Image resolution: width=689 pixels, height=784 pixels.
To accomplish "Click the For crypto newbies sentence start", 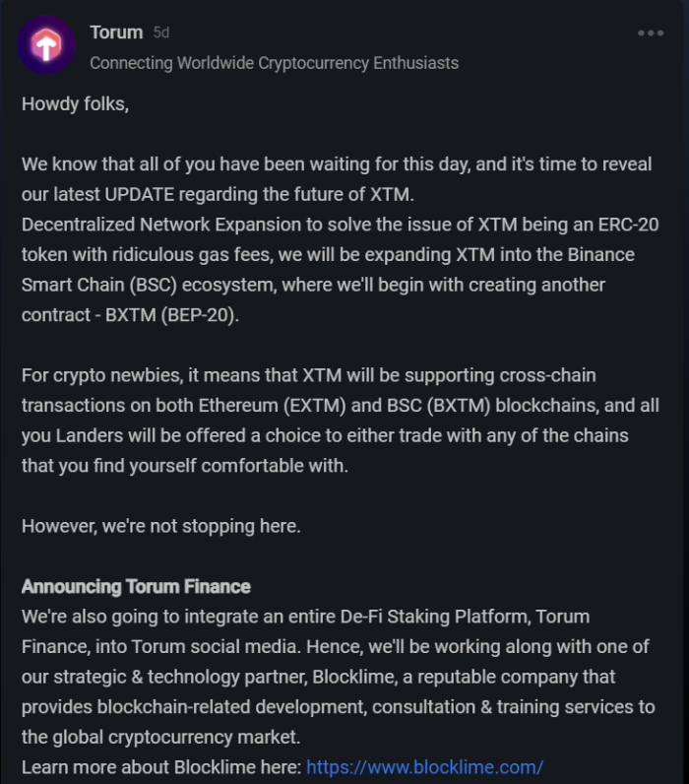I will [102, 375].
